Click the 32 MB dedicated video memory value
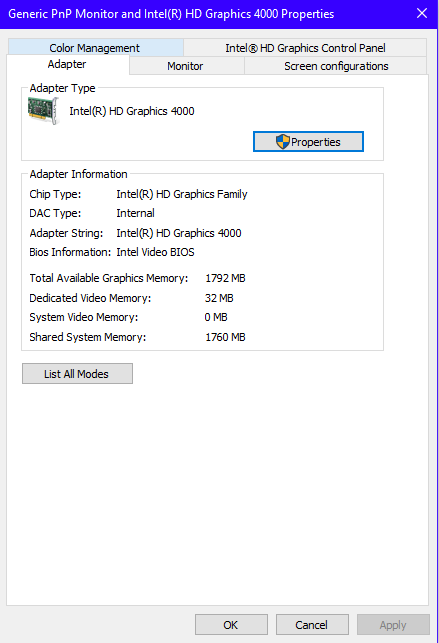439x643 pixels. (219, 298)
